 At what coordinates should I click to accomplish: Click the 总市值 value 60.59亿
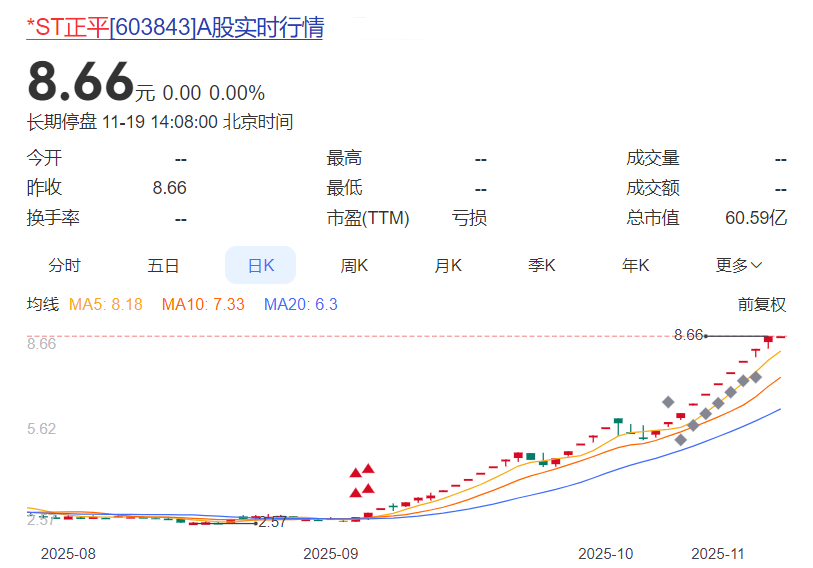click(x=756, y=218)
